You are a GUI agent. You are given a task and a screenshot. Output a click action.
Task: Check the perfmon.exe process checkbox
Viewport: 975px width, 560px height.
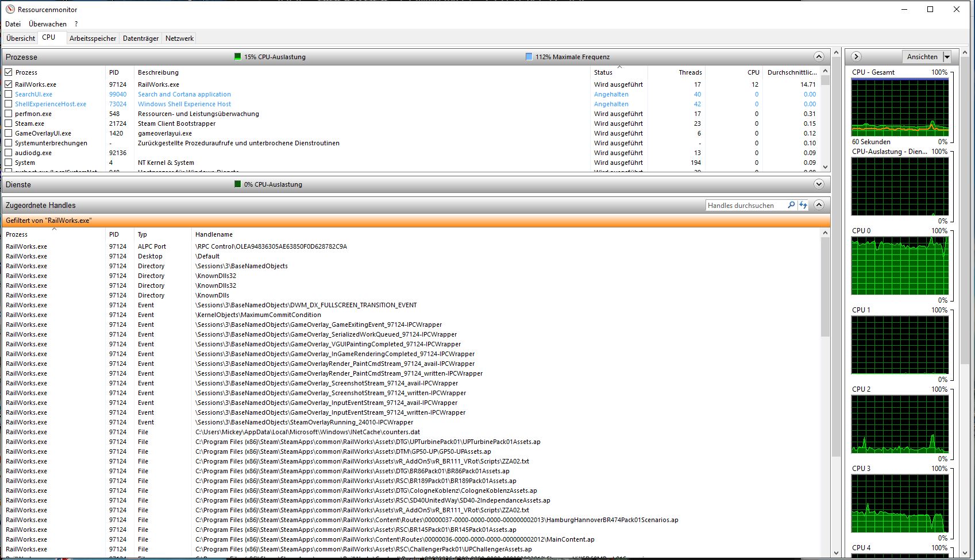9,114
